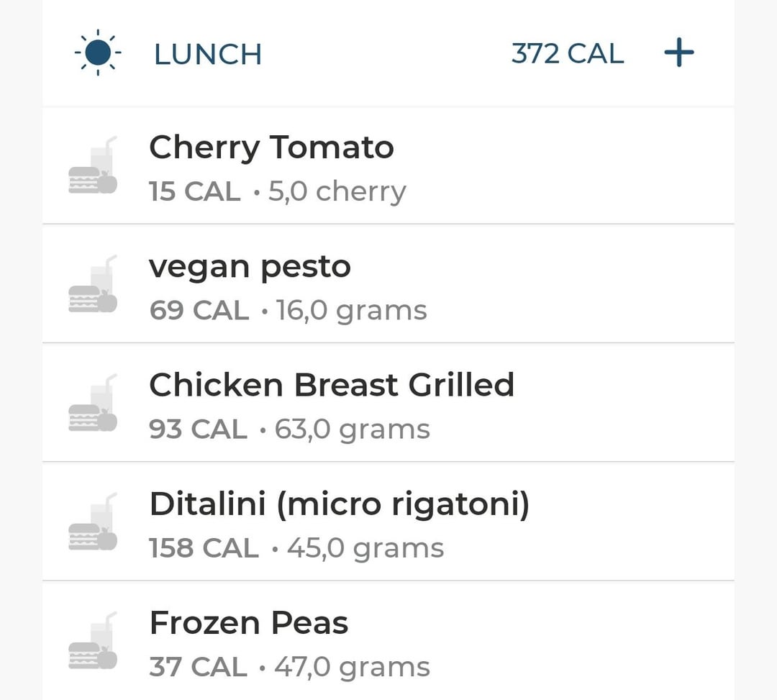
Task: Open the Frozen Peas entry
Action: [x=388, y=640]
